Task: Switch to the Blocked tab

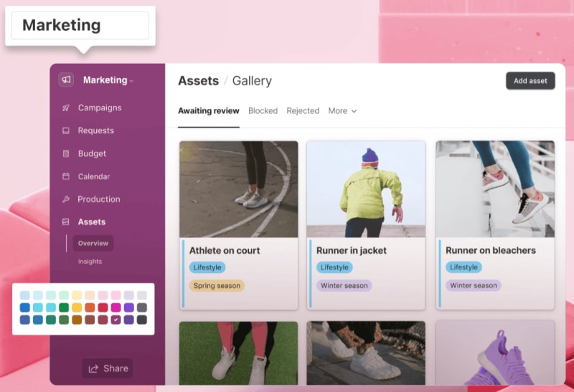Action: (x=263, y=111)
